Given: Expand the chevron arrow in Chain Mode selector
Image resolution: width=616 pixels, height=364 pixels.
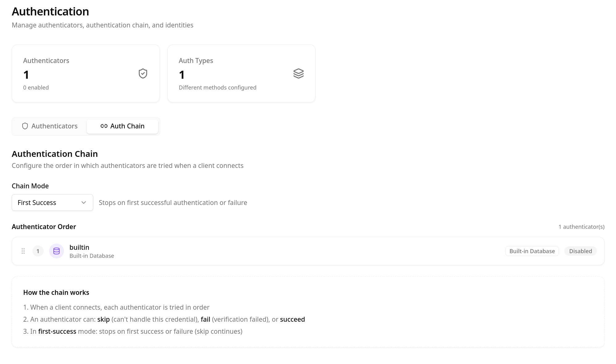Looking at the screenshot, I should (x=84, y=203).
